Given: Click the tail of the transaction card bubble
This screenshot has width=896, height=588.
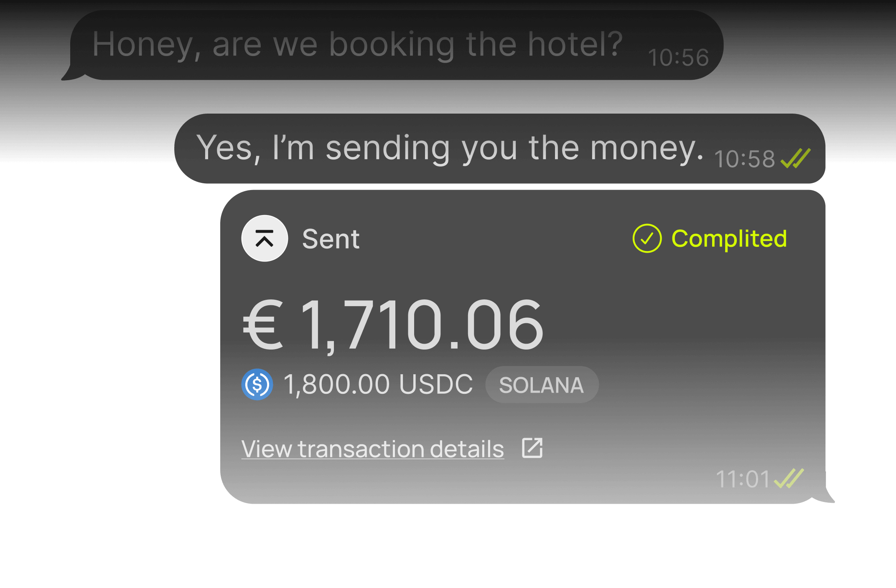Looking at the screenshot, I should (825, 496).
